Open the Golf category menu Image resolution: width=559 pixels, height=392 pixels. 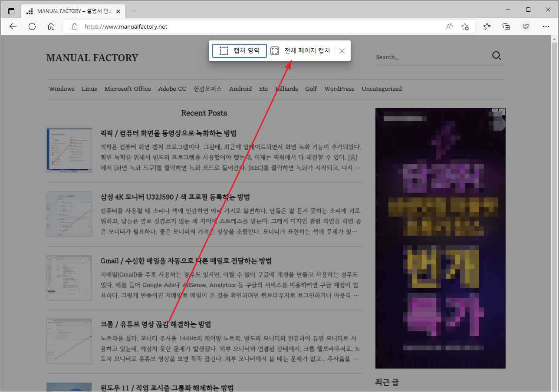311,89
